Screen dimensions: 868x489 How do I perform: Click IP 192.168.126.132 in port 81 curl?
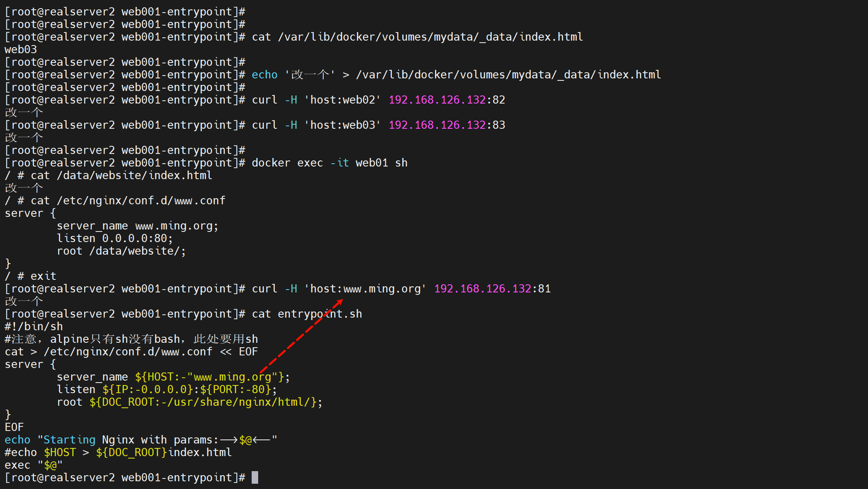pos(483,289)
